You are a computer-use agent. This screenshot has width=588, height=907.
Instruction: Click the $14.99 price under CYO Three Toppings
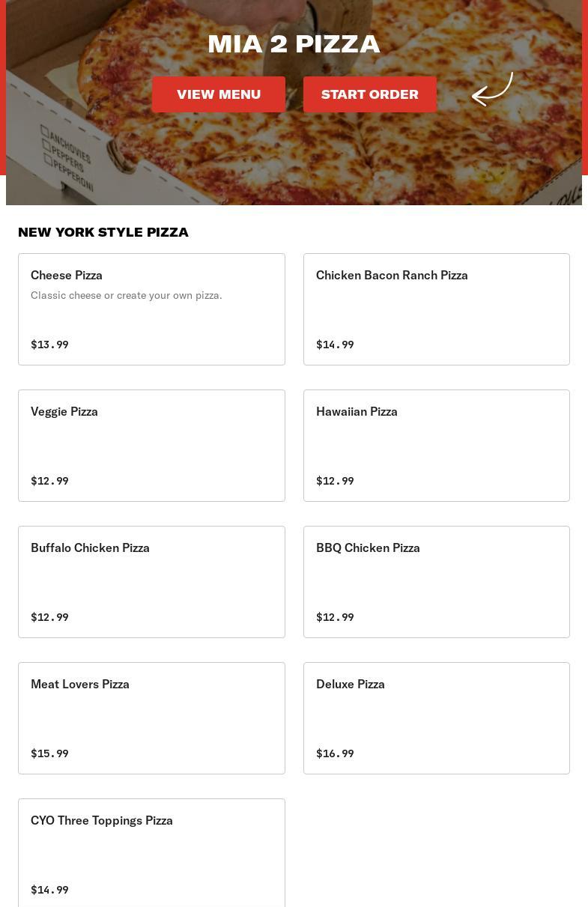pos(49,890)
